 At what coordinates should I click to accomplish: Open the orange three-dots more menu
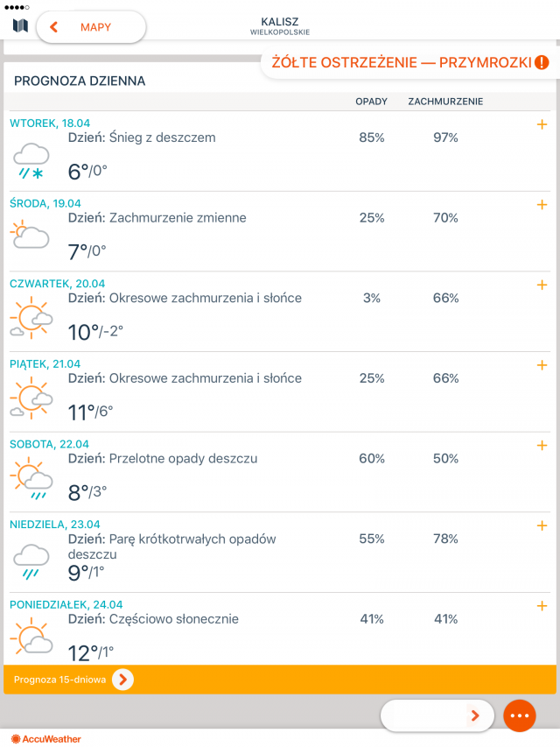[x=520, y=715]
